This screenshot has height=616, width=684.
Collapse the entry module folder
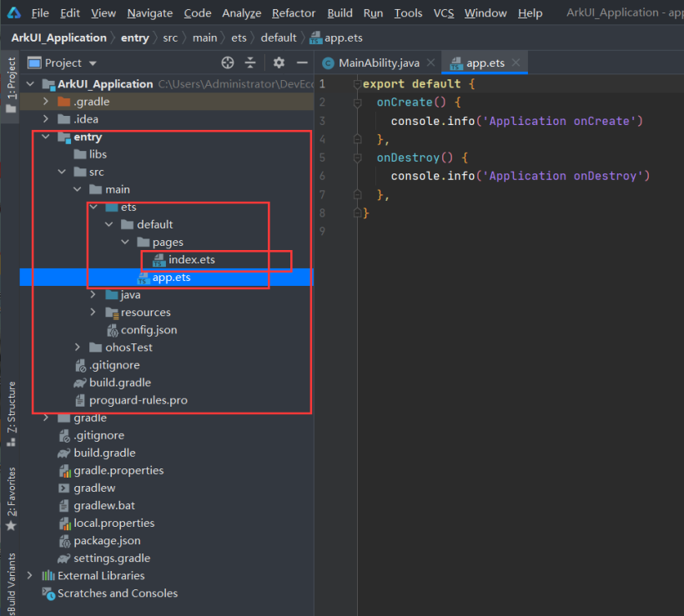(x=46, y=137)
